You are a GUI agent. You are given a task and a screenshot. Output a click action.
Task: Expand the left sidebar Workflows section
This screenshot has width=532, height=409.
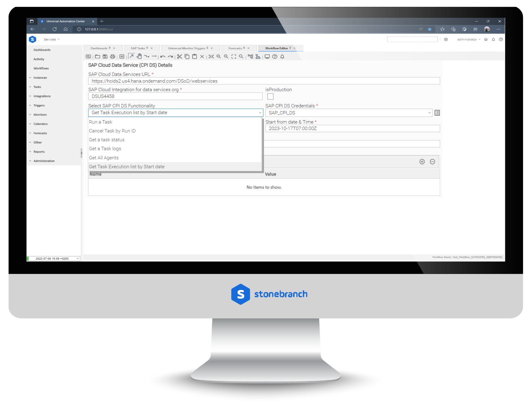tap(41, 68)
